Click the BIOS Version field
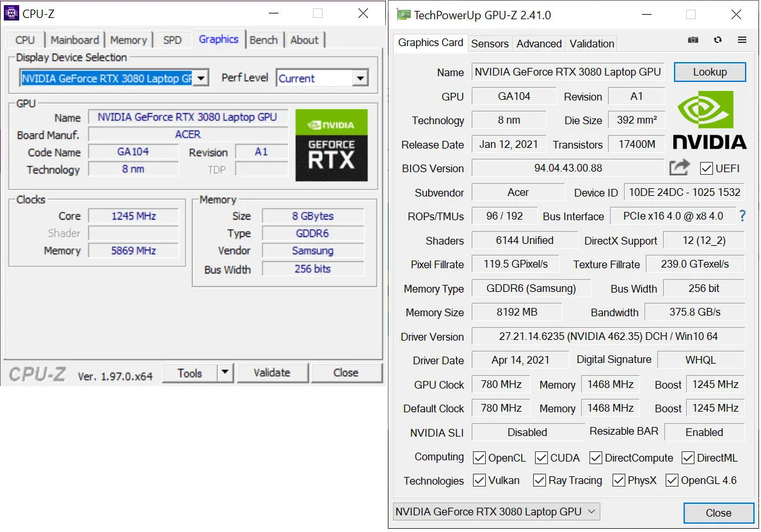The height and width of the screenshot is (532, 761). tap(568, 168)
